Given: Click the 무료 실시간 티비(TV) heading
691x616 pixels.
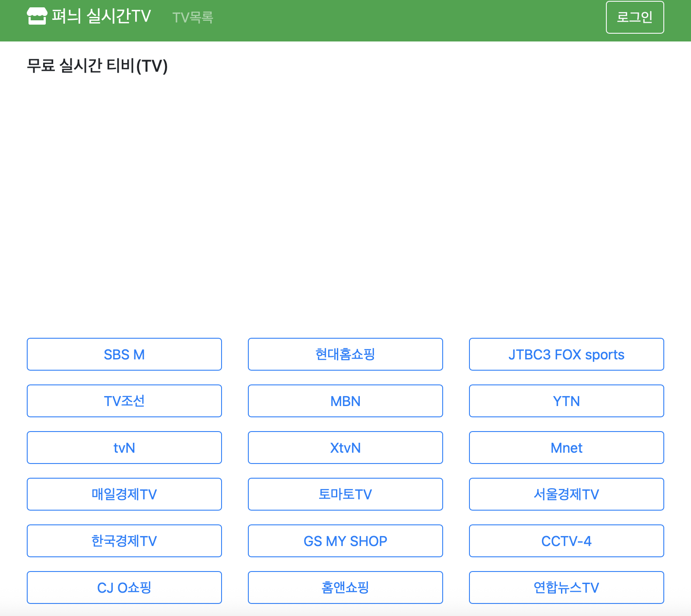Looking at the screenshot, I should point(97,66).
